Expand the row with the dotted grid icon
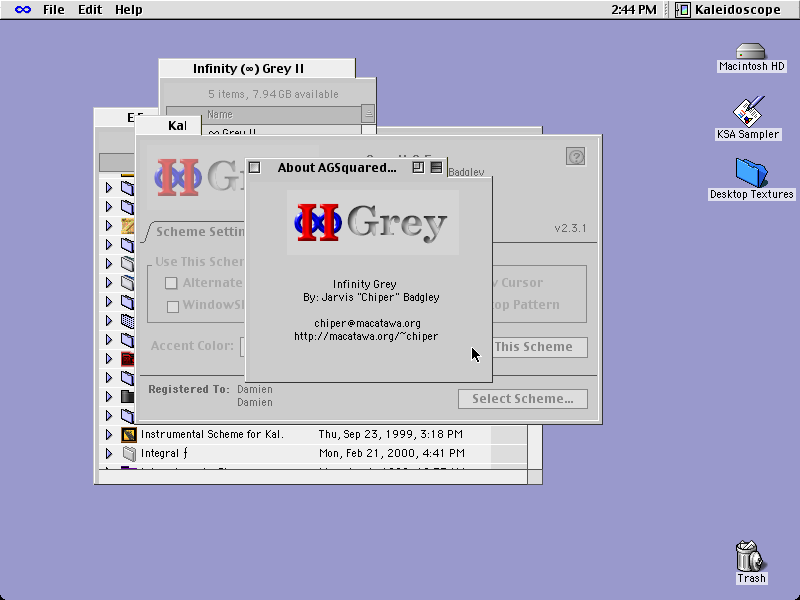The height and width of the screenshot is (600, 800). [x=109, y=320]
